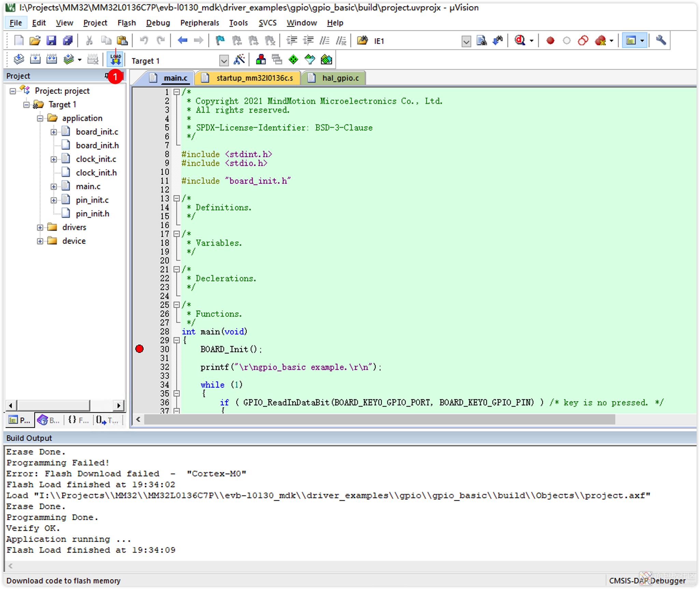Save all files icon

68,41
